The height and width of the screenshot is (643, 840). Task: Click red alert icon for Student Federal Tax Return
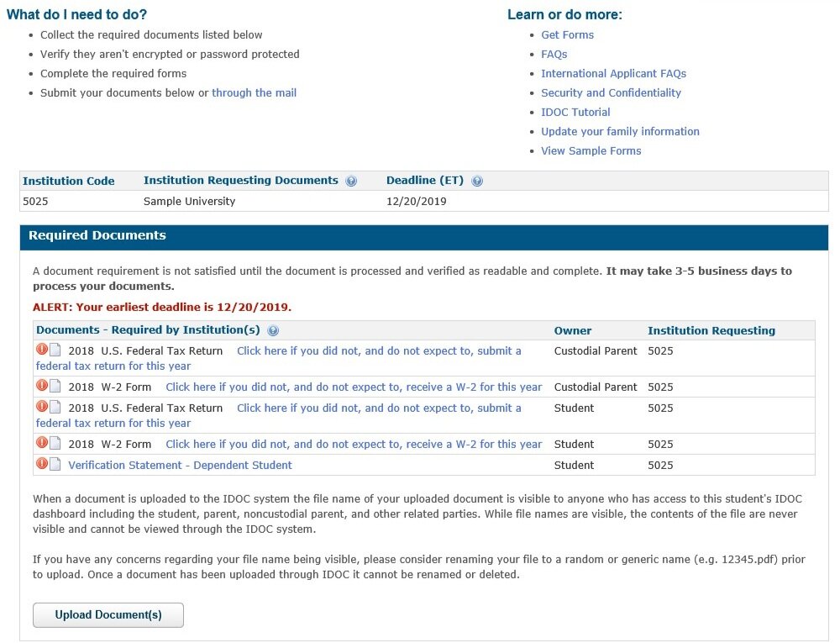(41, 407)
